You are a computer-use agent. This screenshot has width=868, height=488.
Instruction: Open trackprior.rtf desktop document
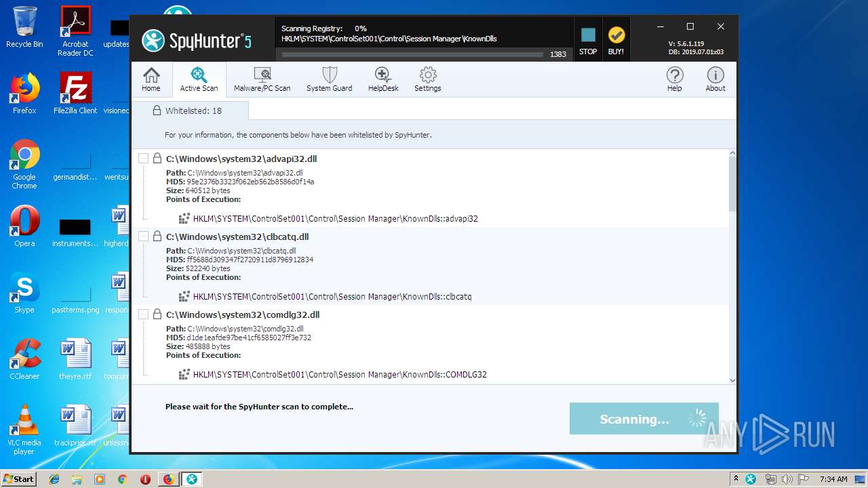tap(75, 426)
